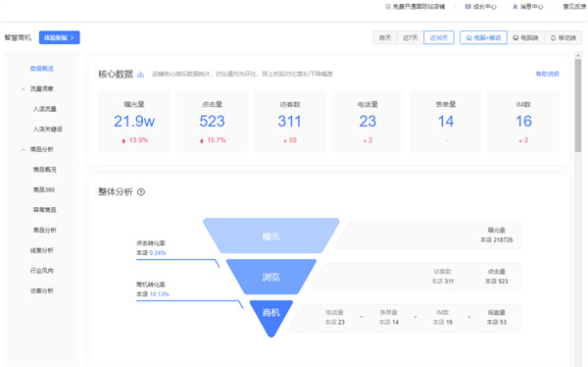Image resolution: width=588 pixels, height=367 pixels.
Task: Download 核心数据 via download icon
Action: pyautogui.click(x=140, y=74)
